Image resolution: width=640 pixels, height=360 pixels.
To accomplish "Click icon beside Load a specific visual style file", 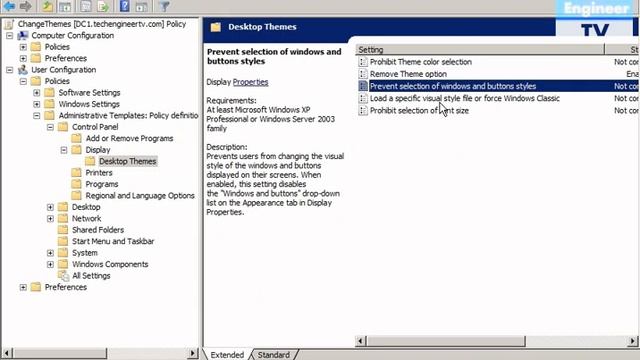I will 363,98.
